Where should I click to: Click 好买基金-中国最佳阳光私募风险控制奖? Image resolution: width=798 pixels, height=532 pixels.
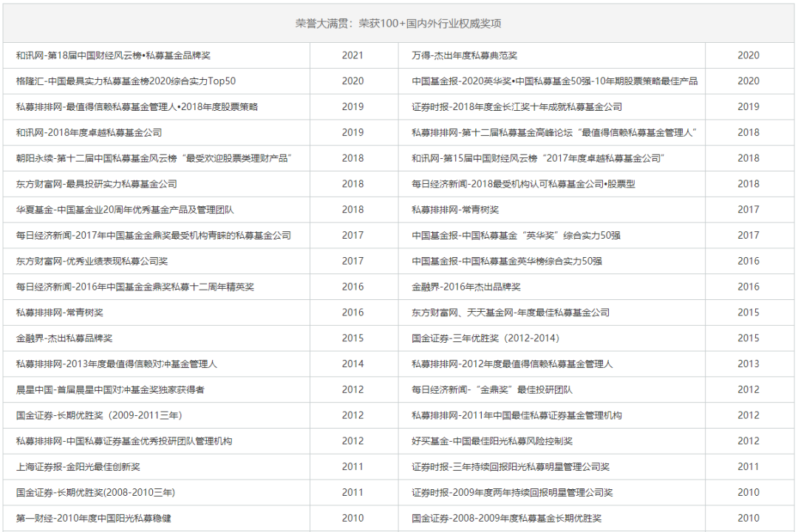492,441
